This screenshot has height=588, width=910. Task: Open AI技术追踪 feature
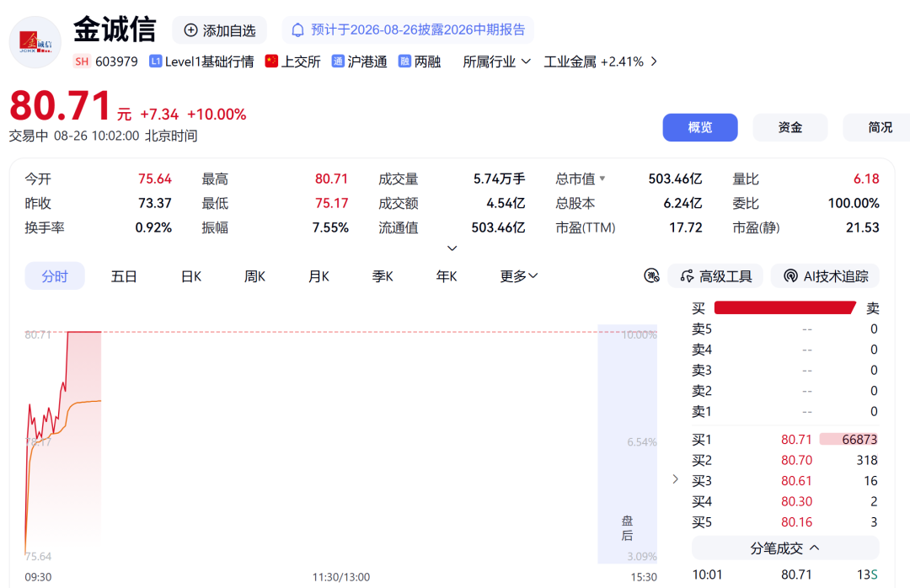(x=825, y=275)
